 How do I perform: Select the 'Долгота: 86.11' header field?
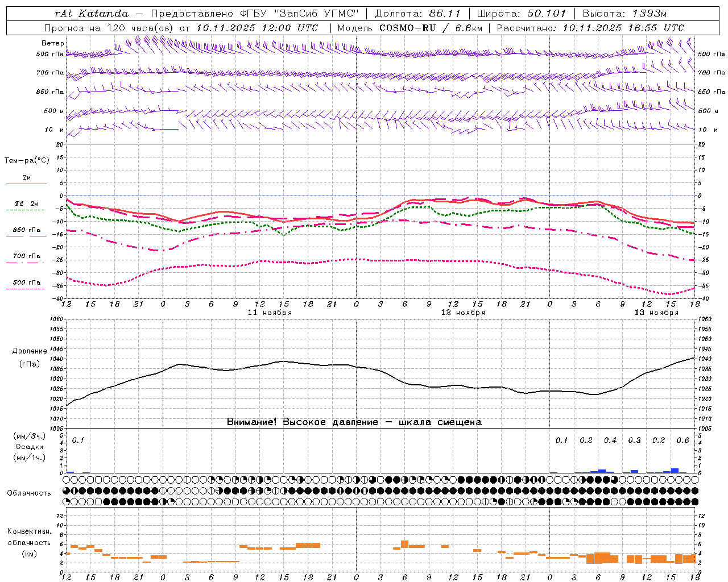(418, 14)
